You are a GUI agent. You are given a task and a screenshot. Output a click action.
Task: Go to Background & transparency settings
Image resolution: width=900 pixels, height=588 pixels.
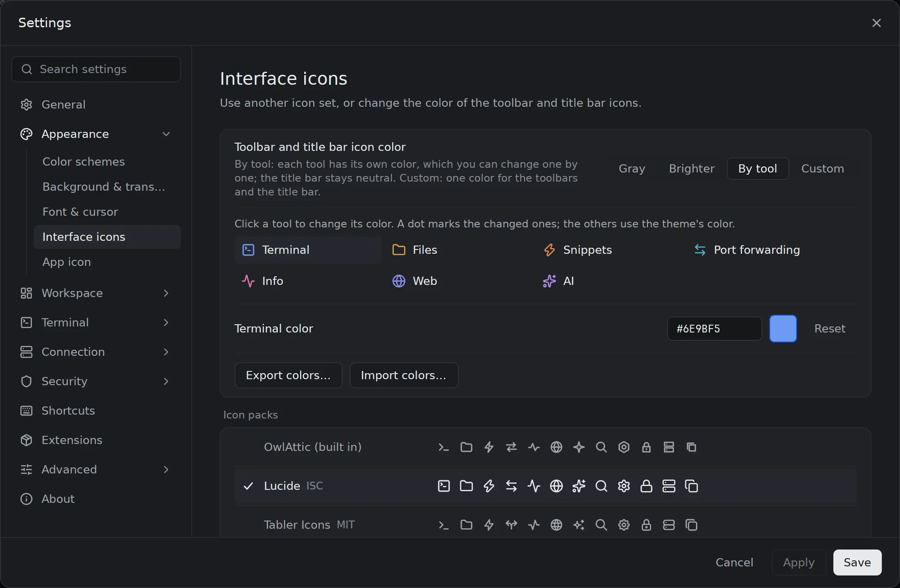point(107,187)
